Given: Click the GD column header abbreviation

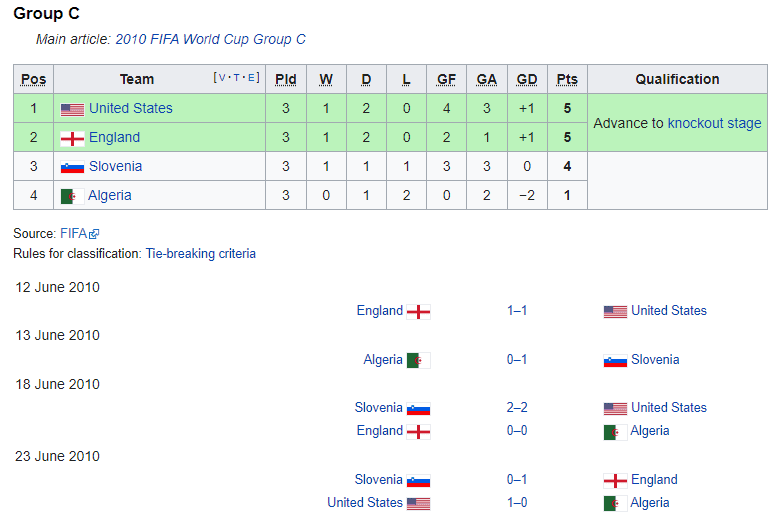Looking at the screenshot, I should (527, 80).
